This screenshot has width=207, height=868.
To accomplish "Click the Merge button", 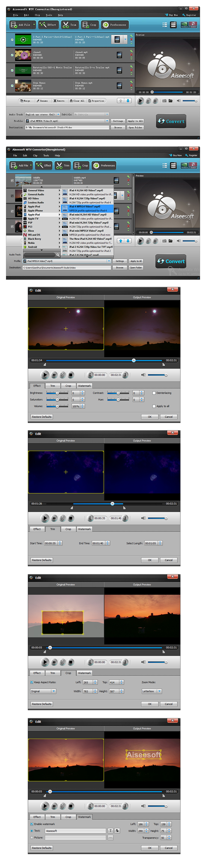I will click(x=25, y=101).
